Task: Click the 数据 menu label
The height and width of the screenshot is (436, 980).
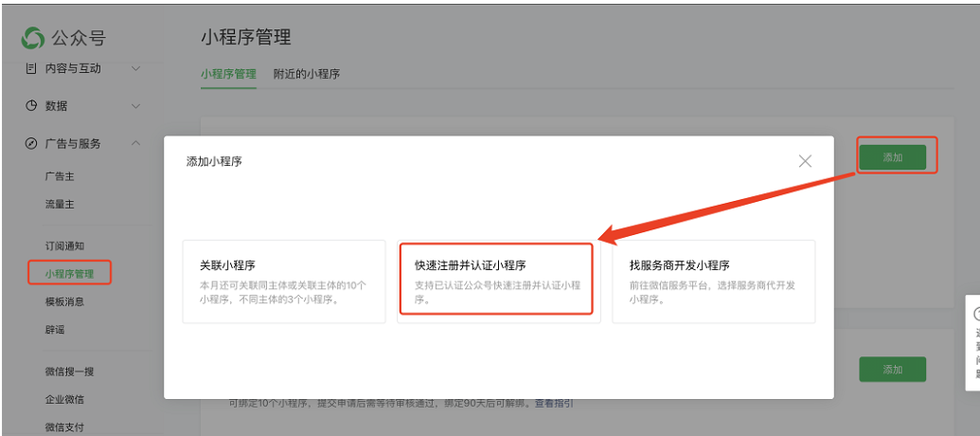Action: pyautogui.click(x=56, y=106)
